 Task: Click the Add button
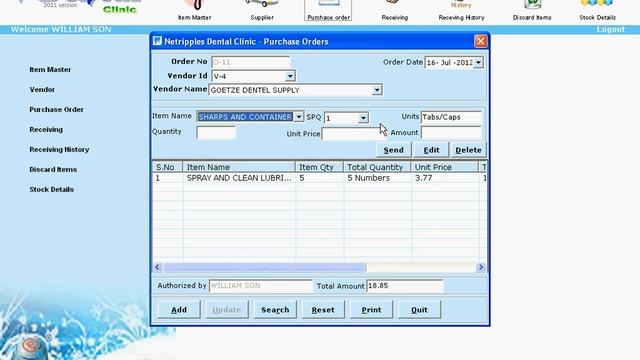179,310
